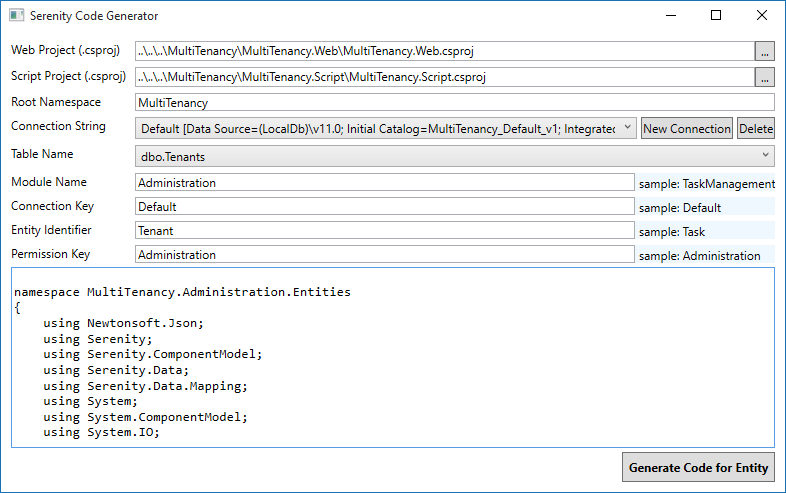Open the Connection String dropdown

[626, 128]
